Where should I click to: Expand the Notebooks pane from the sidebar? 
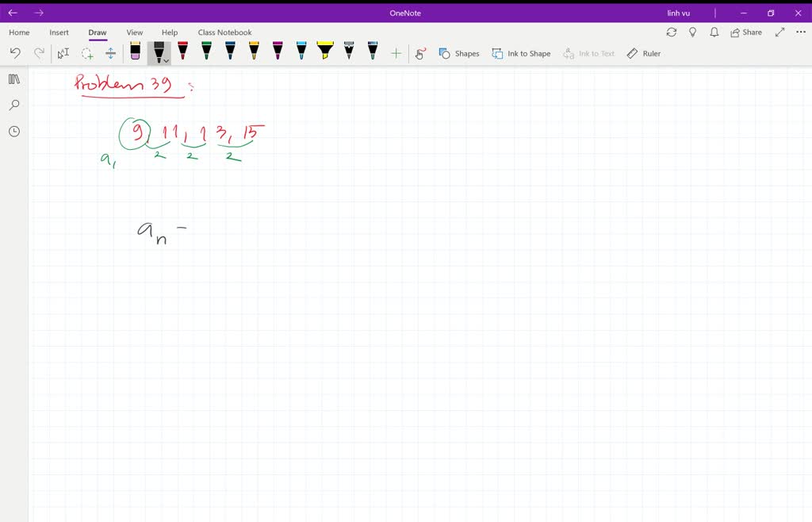[13, 79]
